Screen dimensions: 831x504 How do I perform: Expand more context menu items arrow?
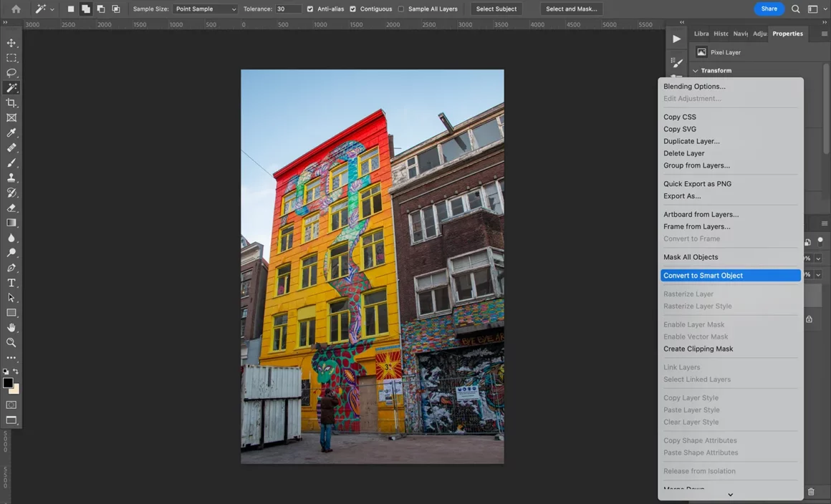click(730, 495)
